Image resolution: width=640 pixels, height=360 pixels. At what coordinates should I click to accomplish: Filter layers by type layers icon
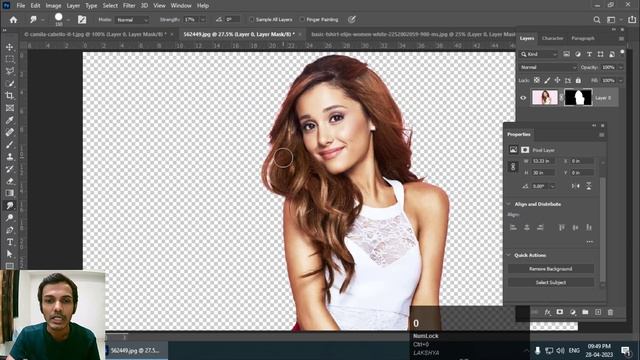pos(589,54)
